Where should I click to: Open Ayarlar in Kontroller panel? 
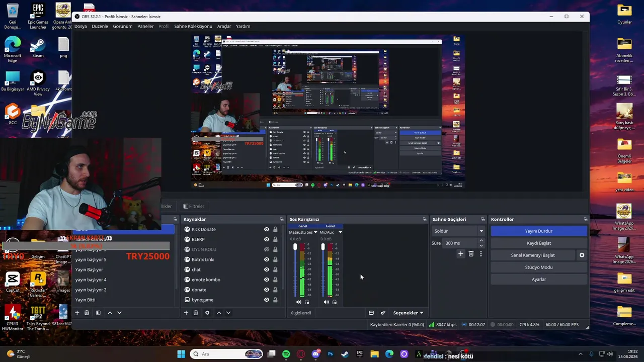[x=539, y=280]
